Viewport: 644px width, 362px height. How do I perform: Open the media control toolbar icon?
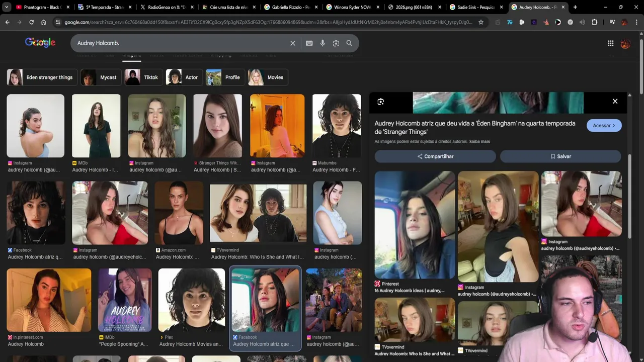pyautogui.click(x=612, y=22)
